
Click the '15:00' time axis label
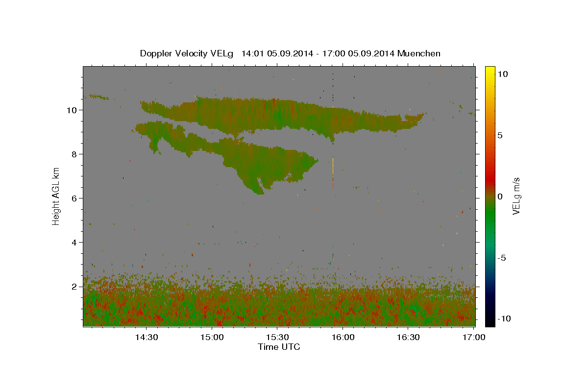213,337
